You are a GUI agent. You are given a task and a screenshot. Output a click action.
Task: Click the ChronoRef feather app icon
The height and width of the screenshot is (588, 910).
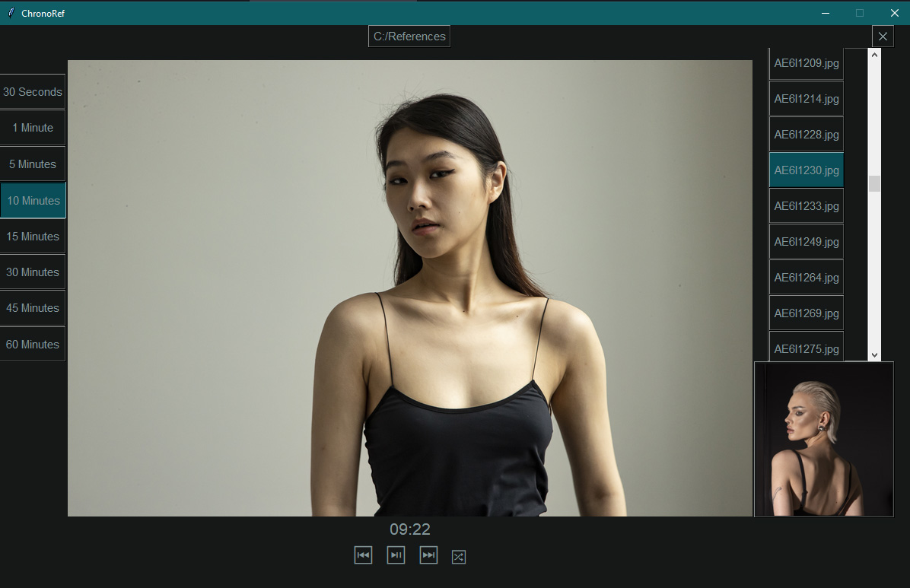pyautogui.click(x=11, y=13)
